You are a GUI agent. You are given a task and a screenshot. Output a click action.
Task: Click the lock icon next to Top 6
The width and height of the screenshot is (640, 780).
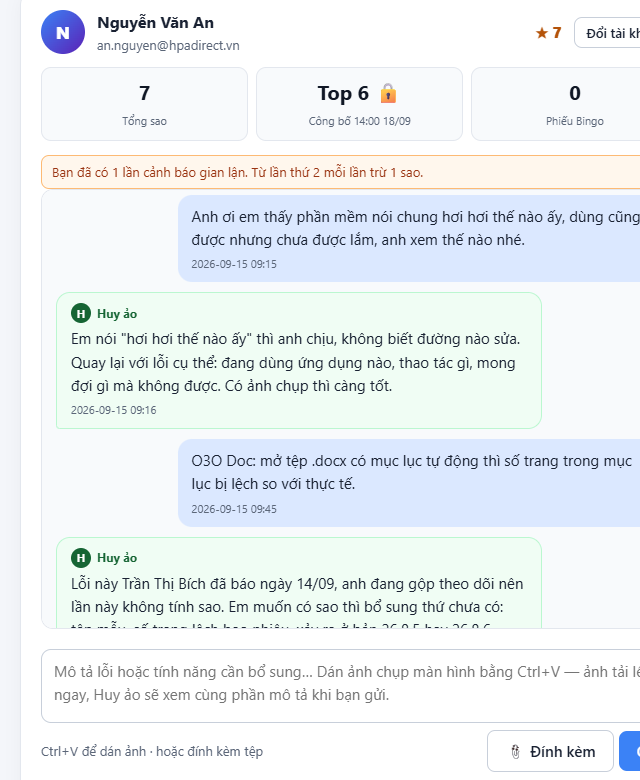coord(388,93)
